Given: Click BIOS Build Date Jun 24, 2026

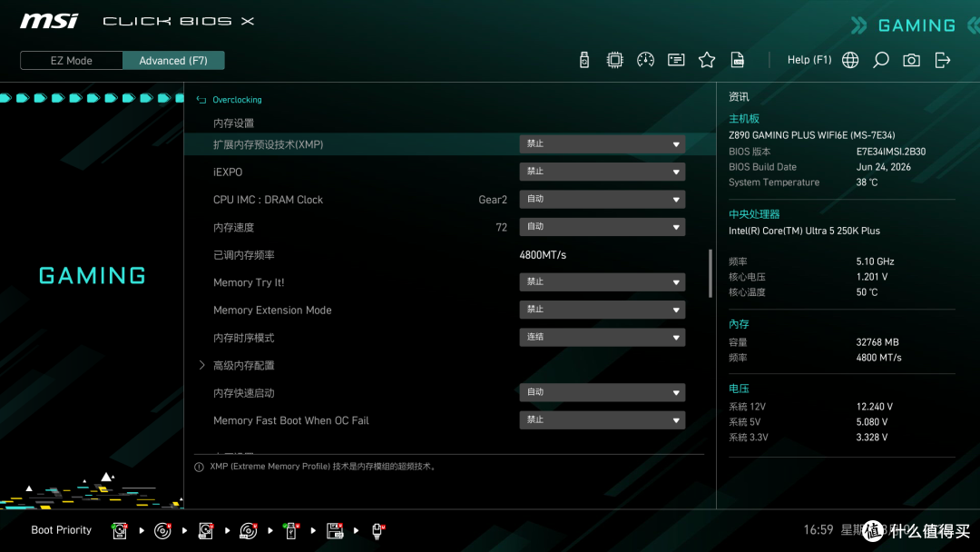Looking at the screenshot, I should (883, 167).
